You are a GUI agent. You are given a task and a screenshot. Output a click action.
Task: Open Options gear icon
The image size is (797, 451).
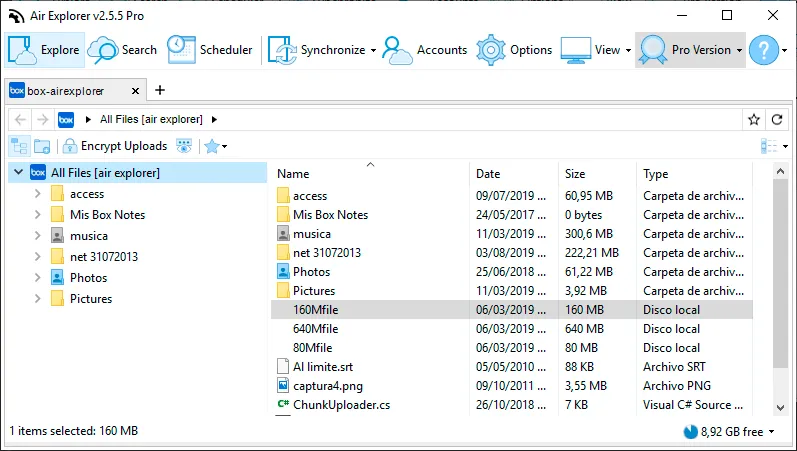click(491, 50)
